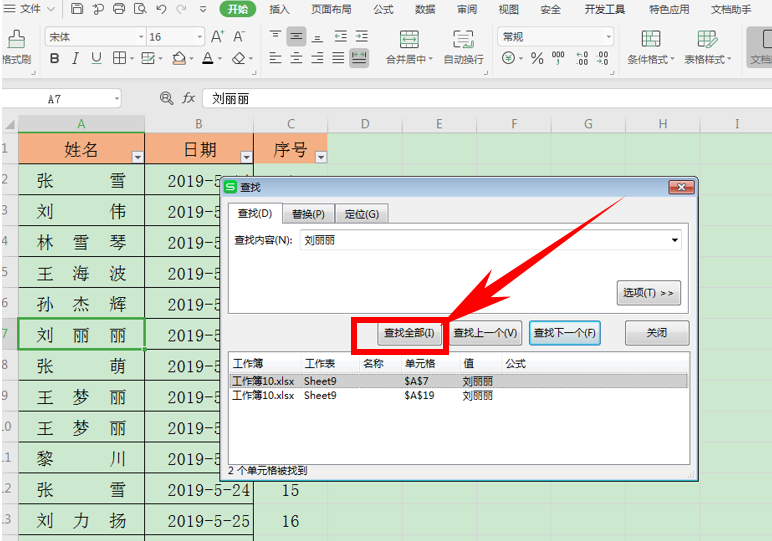The height and width of the screenshot is (541, 772).
Task: Expand the 文件 menu arrow
Action: [x=51, y=9]
